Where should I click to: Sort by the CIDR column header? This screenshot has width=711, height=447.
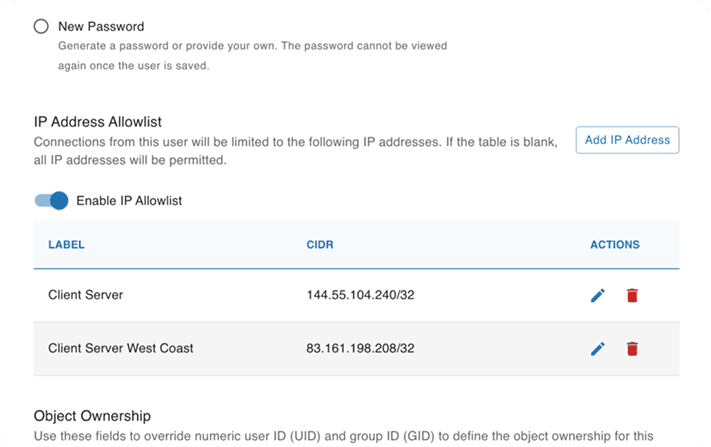320,245
